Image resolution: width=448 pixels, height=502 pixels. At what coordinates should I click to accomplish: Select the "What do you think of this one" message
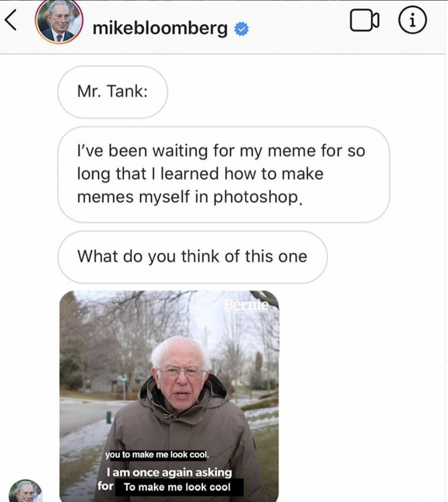(x=192, y=256)
